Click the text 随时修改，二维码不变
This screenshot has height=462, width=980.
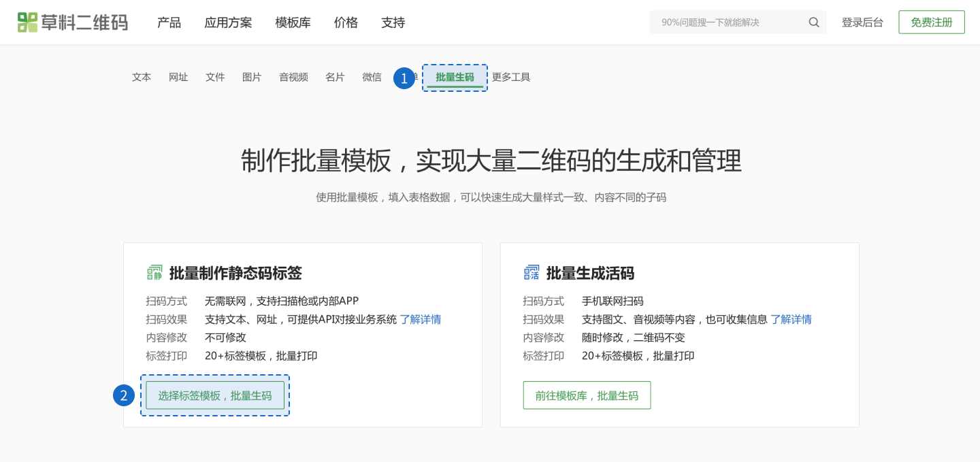(x=634, y=337)
